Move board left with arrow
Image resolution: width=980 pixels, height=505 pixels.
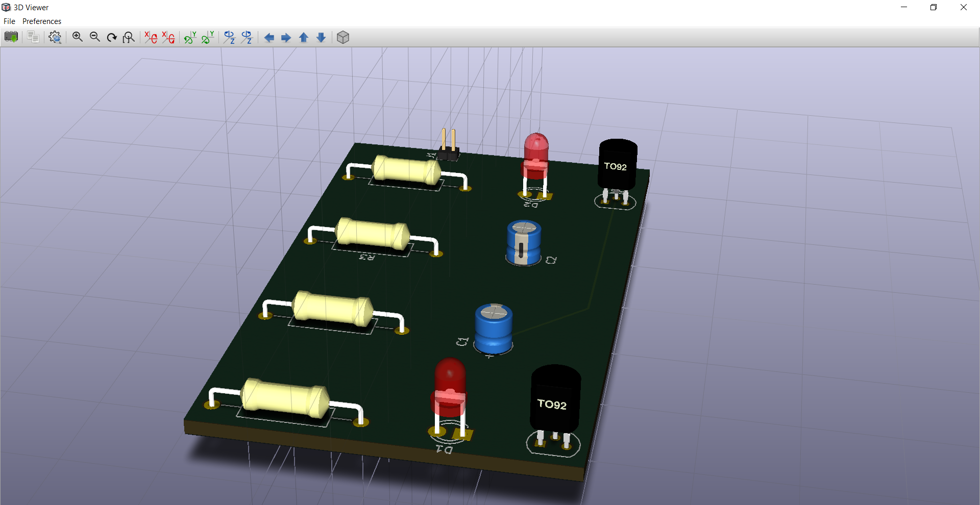pos(269,38)
